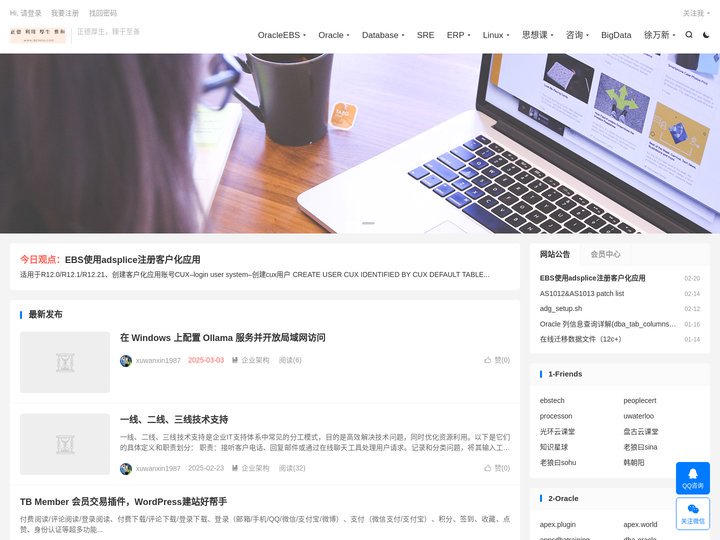The image size is (720, 540).
Task: Click the Ollama post thumbnail
Action: (65, 362)
